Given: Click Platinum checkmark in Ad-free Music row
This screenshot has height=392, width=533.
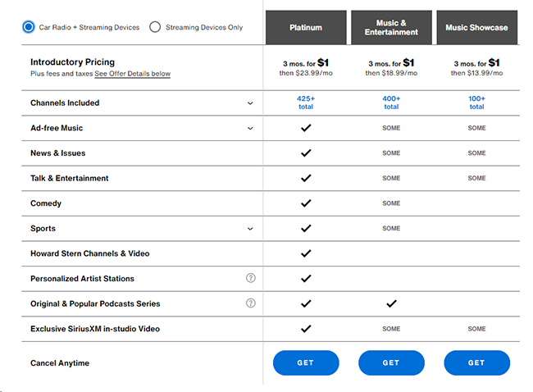Looking at the screenshot, I should (306, 128).
